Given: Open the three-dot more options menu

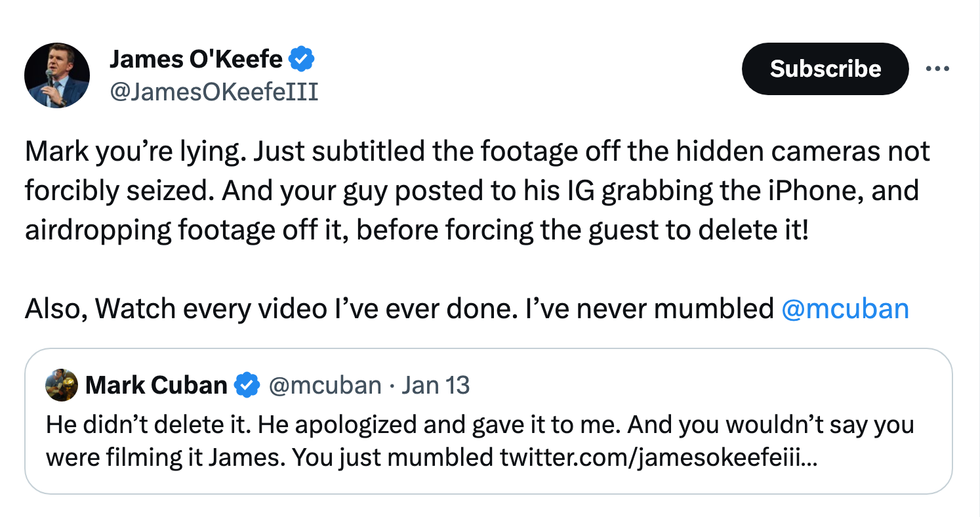Looking at the screenshot, I should coord(937,69).
